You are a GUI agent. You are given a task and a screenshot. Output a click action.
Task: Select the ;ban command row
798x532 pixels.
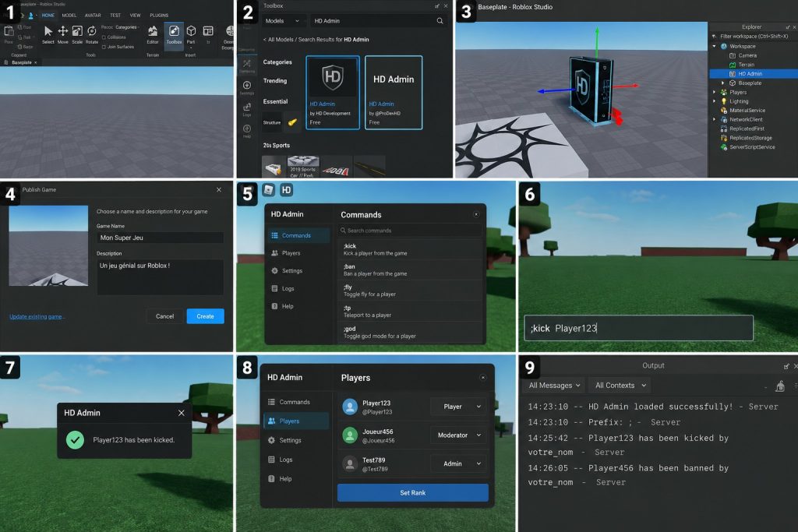tap(410, 270)
